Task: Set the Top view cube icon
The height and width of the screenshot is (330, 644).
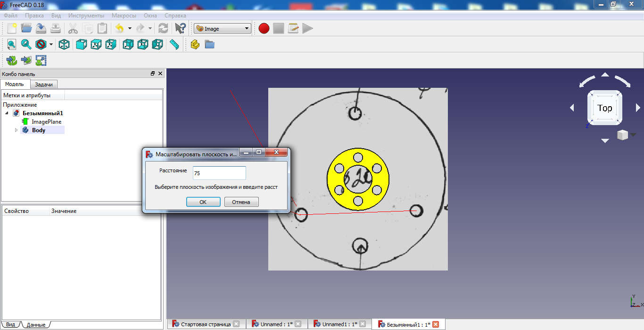Action: pyautogui.click(x=96, y=44)
